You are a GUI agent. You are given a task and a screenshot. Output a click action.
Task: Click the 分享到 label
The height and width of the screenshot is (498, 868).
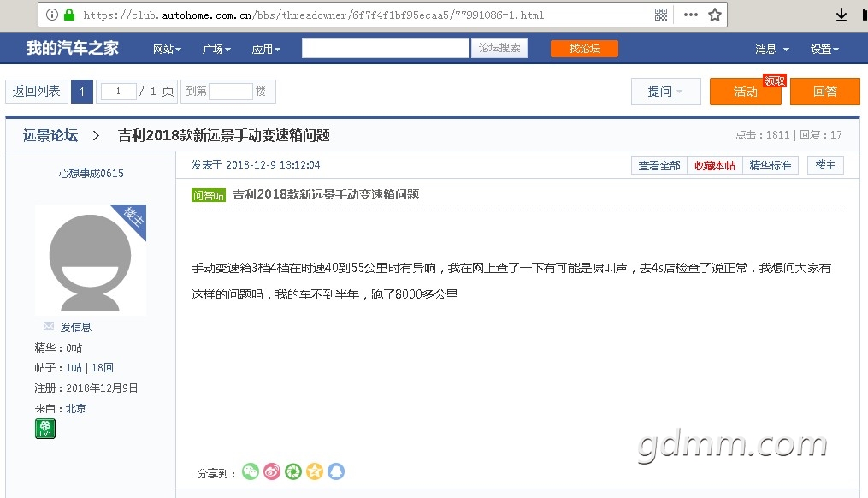(x=216, y=474)
